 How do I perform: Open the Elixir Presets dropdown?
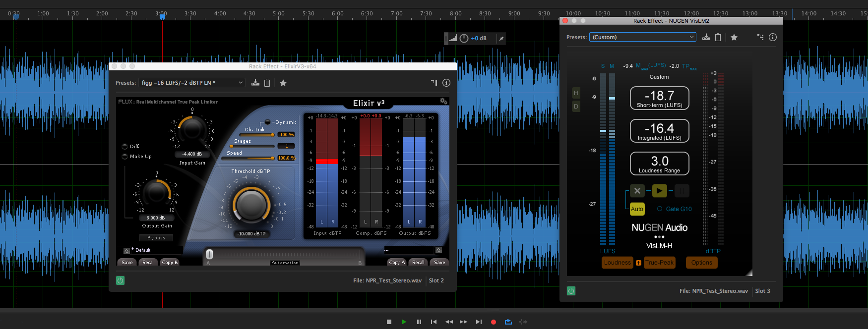pyautogui.click(x=192, y=83)
